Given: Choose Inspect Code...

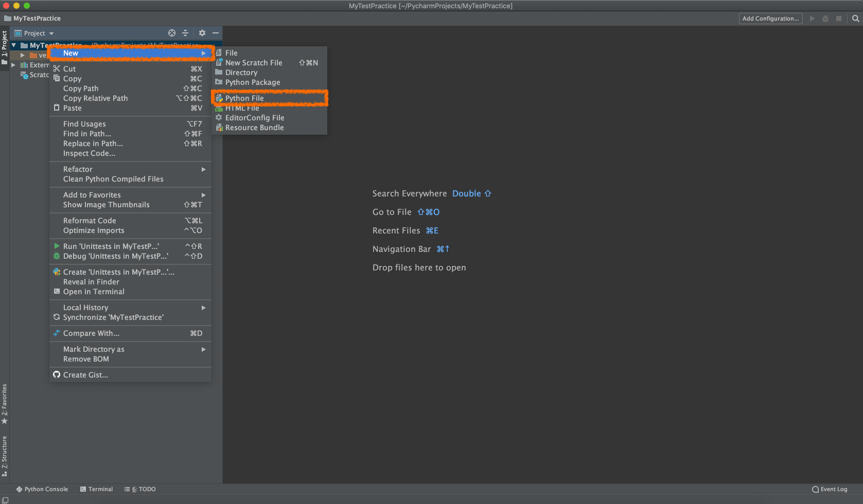Looking at the screenshot, I should pos(130,153).
